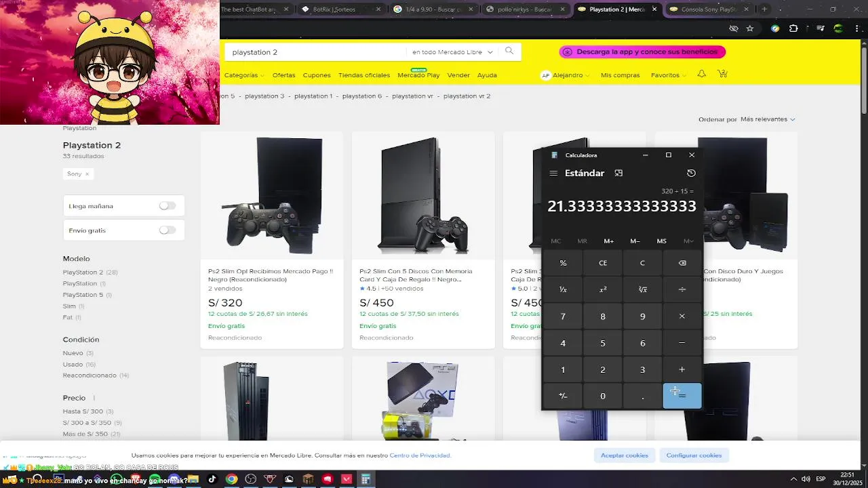Toggle the Llega mañana switch
This screenshot has height=488, width=868.
pyautogui.click(x=167, y=206)
